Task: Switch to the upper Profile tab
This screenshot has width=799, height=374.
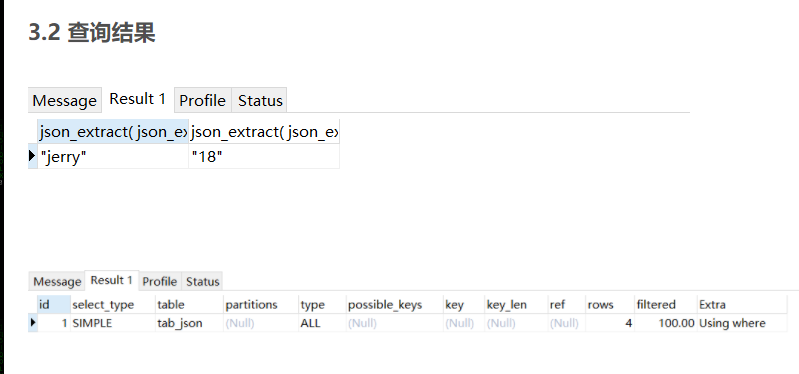Action: 203,100
